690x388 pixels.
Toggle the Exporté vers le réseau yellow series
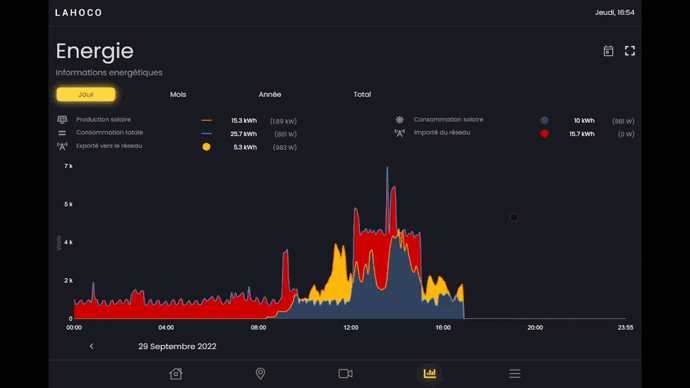[x=206, y=147]
